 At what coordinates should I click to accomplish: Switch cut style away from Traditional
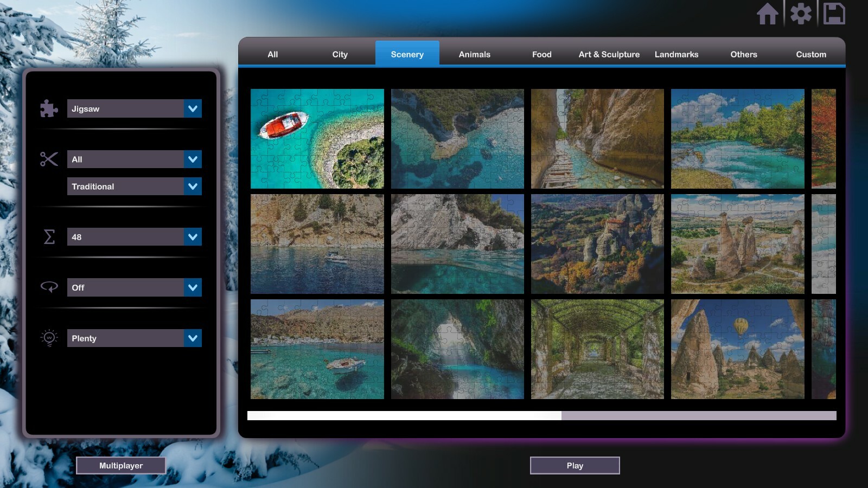coord(134,186)
